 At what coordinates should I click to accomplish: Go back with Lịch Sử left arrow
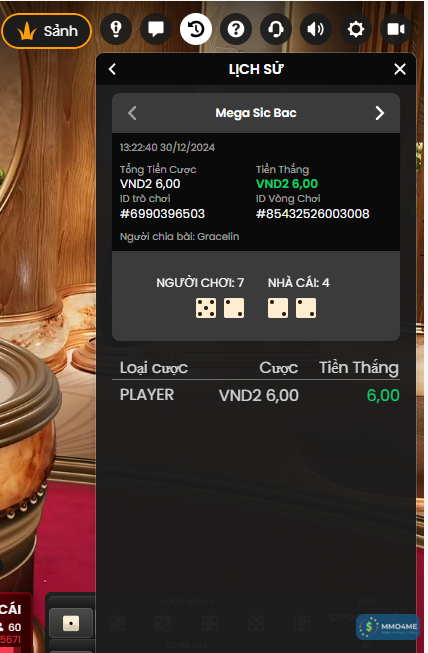click(112, 69)
